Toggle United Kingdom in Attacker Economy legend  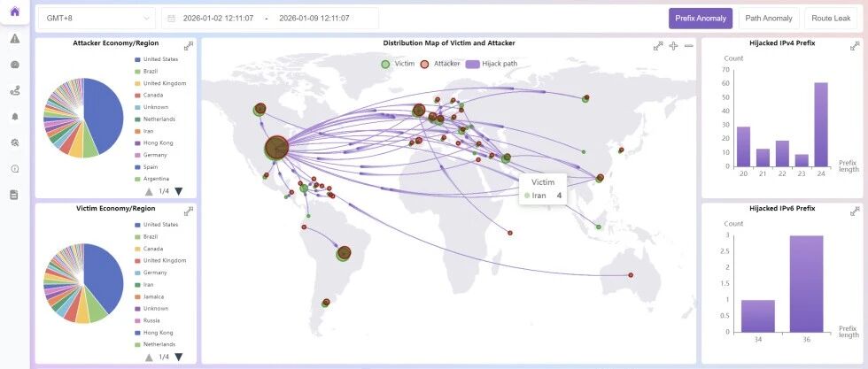[x=160, y=83]
